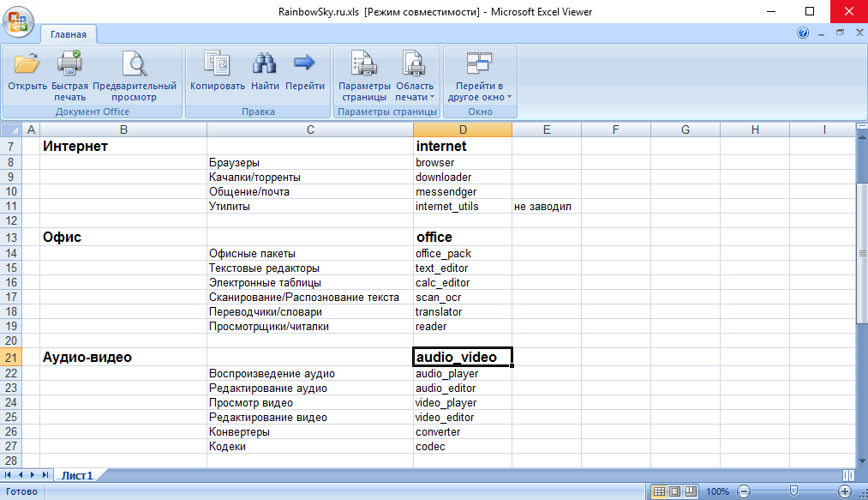Select cell Браузеры
The width and height of the screenshot is (868, 500).
310,162
